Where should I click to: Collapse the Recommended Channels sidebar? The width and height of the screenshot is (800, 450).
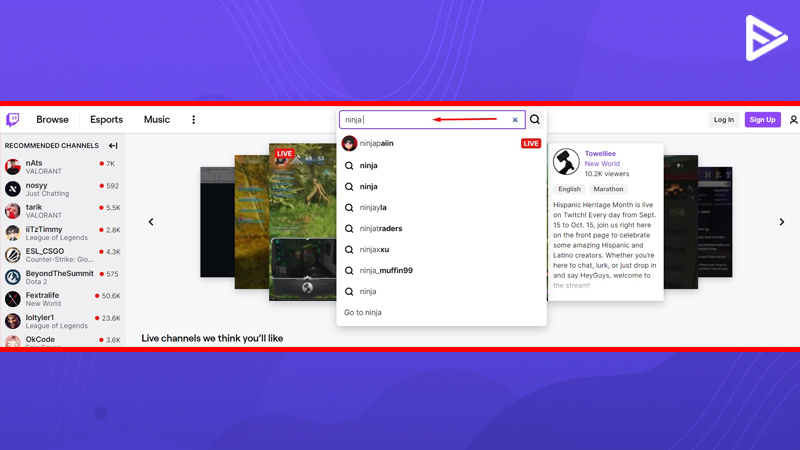point(113,145)
